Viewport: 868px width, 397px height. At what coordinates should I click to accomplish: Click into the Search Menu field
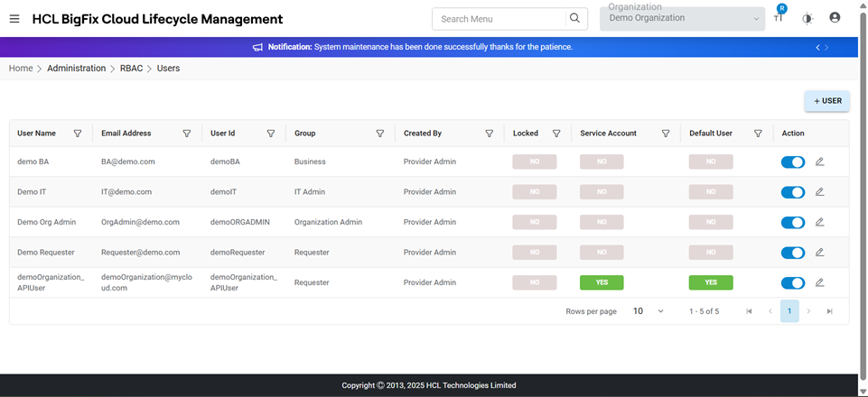499,19
